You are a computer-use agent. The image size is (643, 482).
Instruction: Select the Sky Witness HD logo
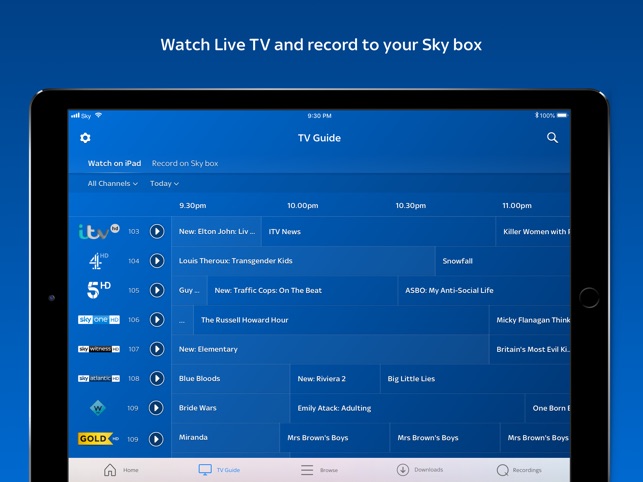pos(99,349)
